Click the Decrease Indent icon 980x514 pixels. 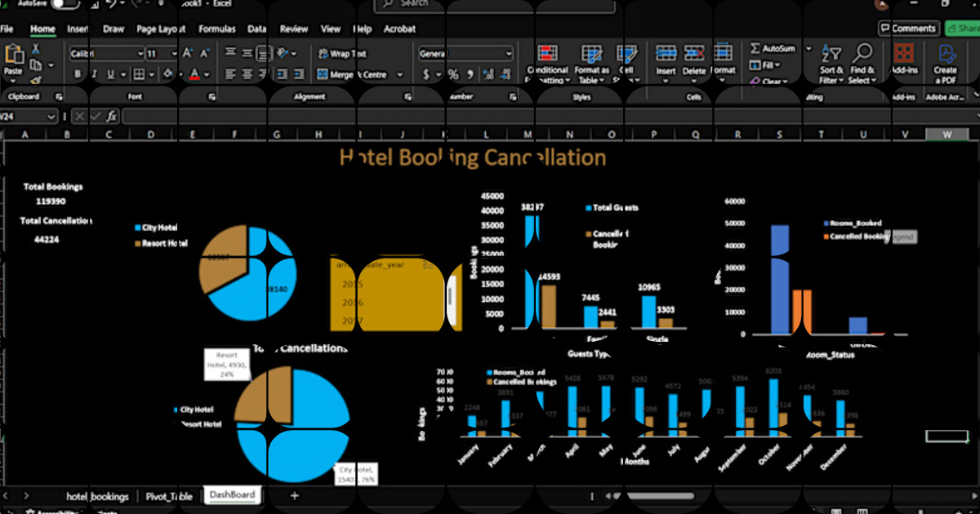[283, 74]
